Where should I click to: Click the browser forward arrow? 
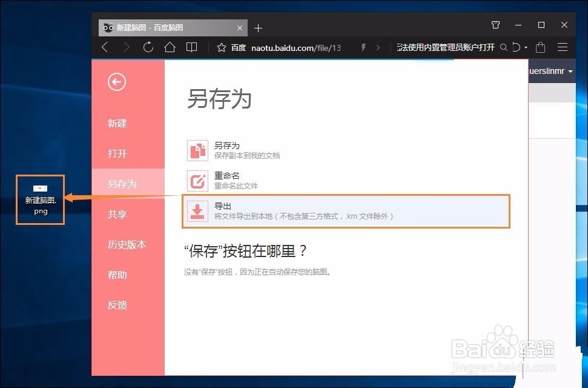[x=127, y=47]
